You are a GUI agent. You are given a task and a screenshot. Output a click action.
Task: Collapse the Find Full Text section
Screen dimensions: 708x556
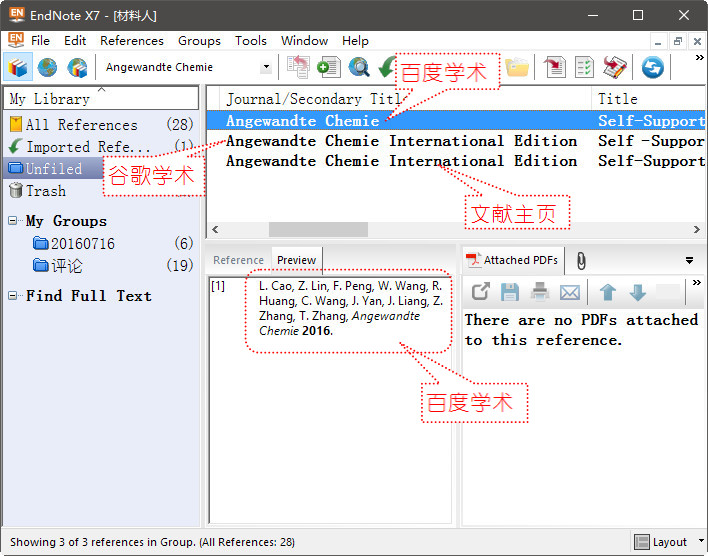click(x=13, y=296)
